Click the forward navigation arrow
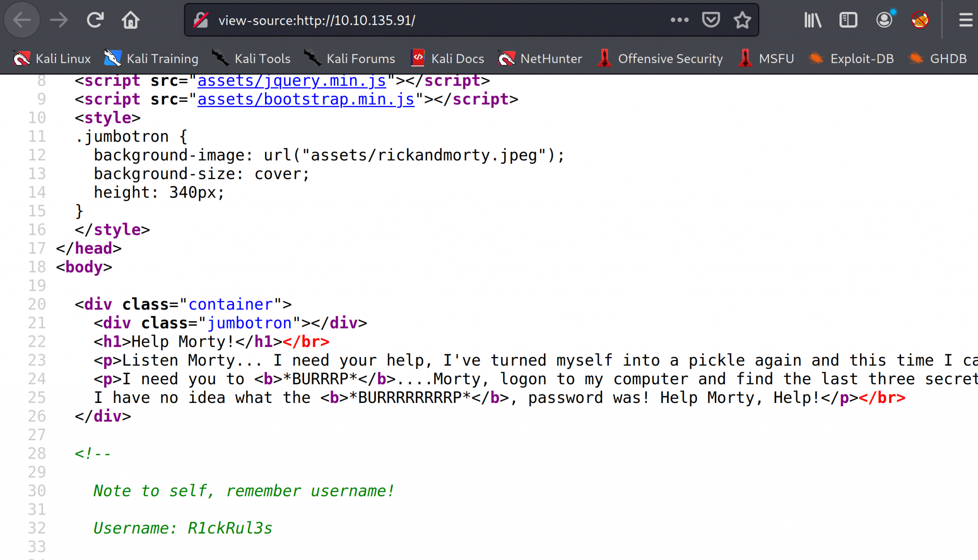 (x=59, y=20)
